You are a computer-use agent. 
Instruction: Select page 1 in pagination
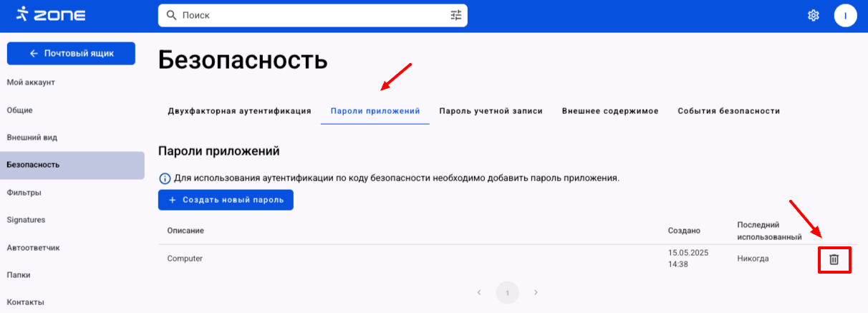pos(507,292)
